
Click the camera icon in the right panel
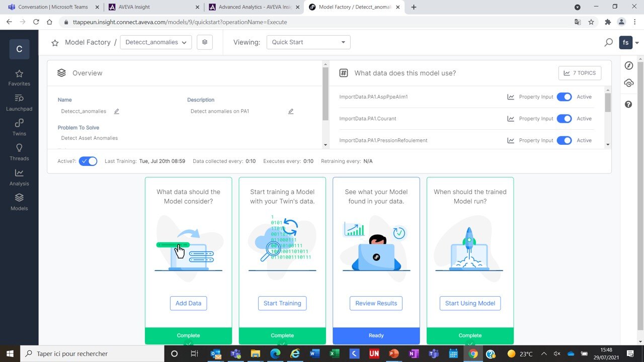[628, 83]
